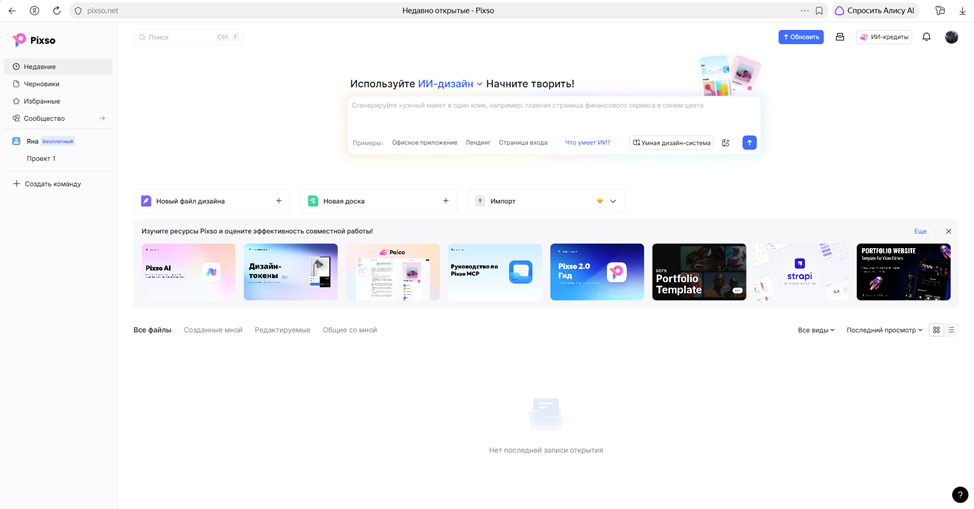Open Pixso 2.0 Гид card
Image resolution: width=974 pixels, height=509 pixels.
(x=597, y=272)
